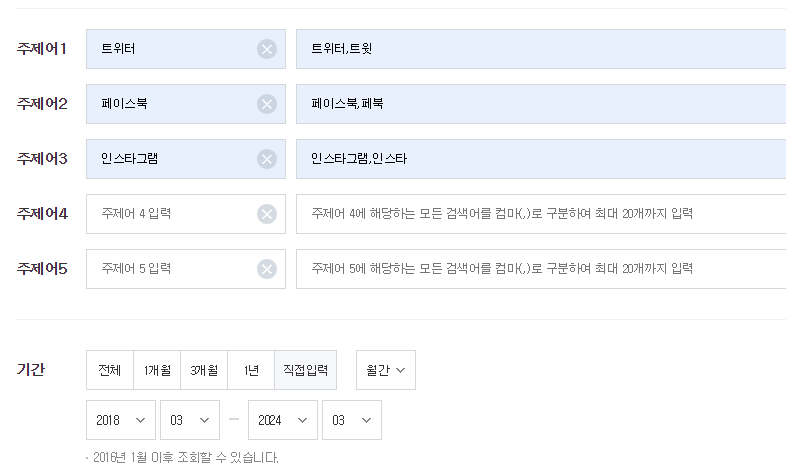Expand the start month dropdown

pos(189,420)
